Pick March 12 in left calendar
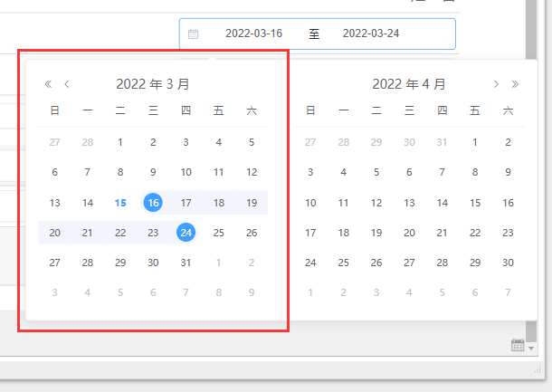The width and height of the screenshot is (552, 392). pos(252,172)
